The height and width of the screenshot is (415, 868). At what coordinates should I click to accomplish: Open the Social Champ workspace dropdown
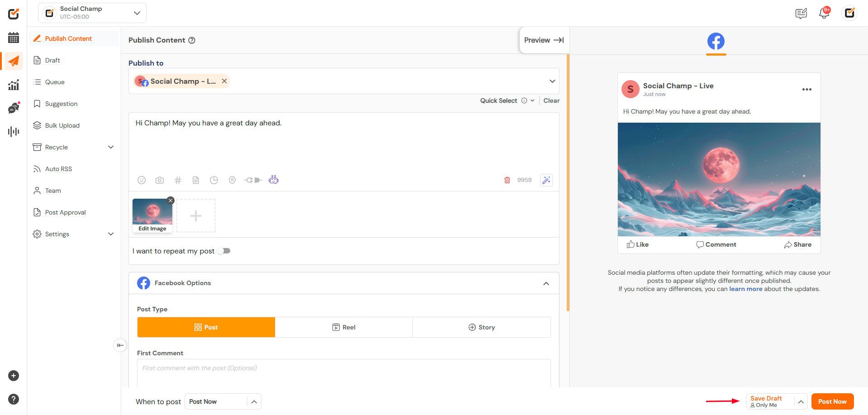coord(92,13)
